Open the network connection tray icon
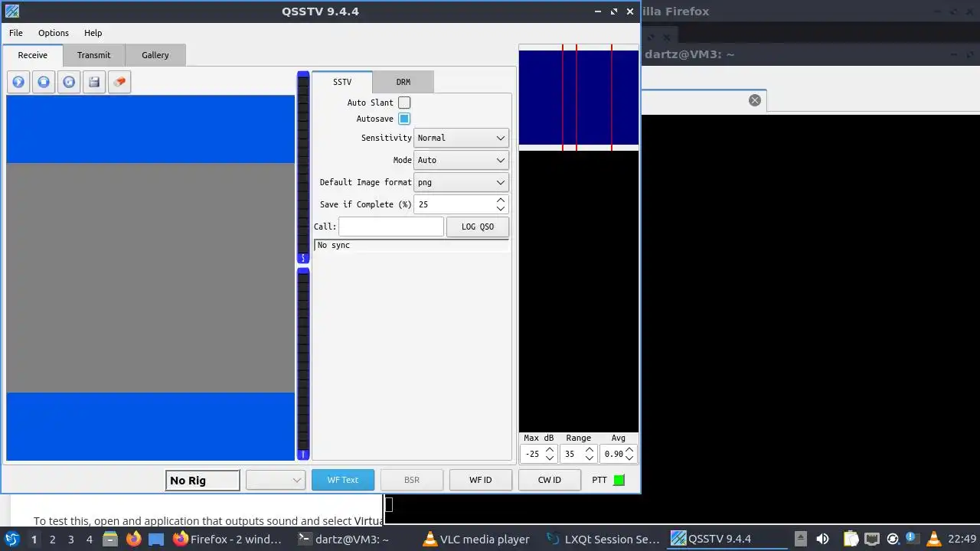The image size is (980, 551). [871, 539]
